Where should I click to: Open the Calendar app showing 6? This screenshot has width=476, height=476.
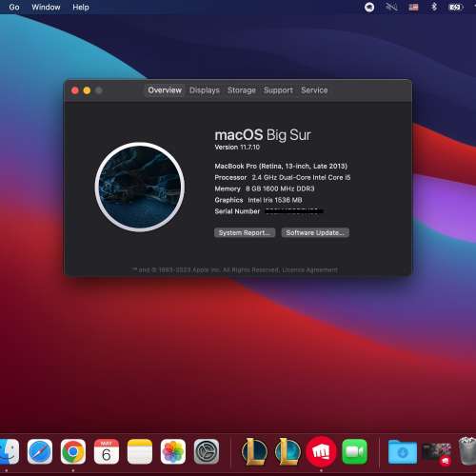coord(107,451)
